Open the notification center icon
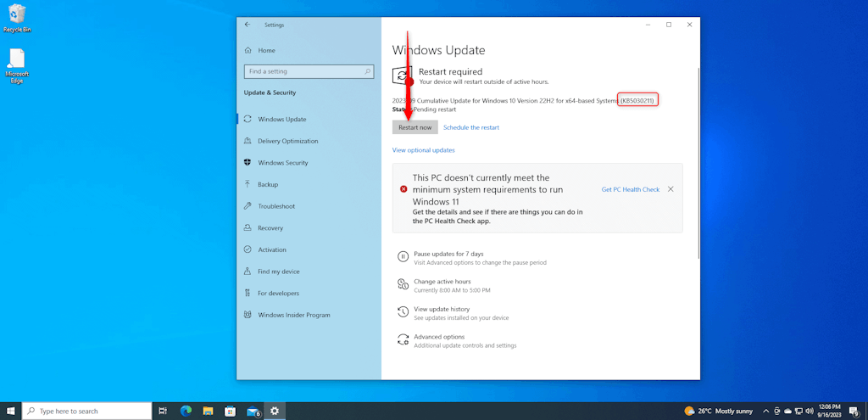The height and width of the screenshot is (420, 868). (x=854, y=412)
